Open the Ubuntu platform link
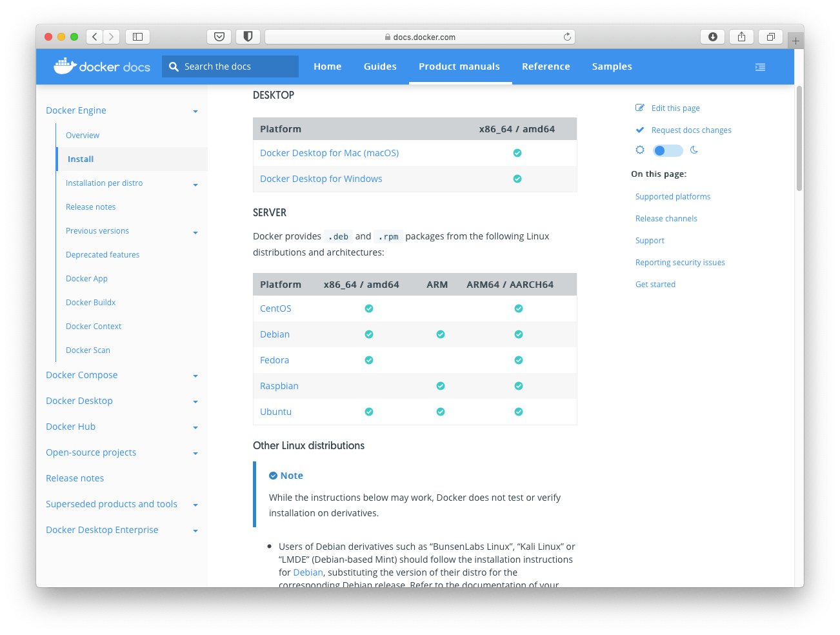This screenshot has height=635, width=840. tap(275, 412)
